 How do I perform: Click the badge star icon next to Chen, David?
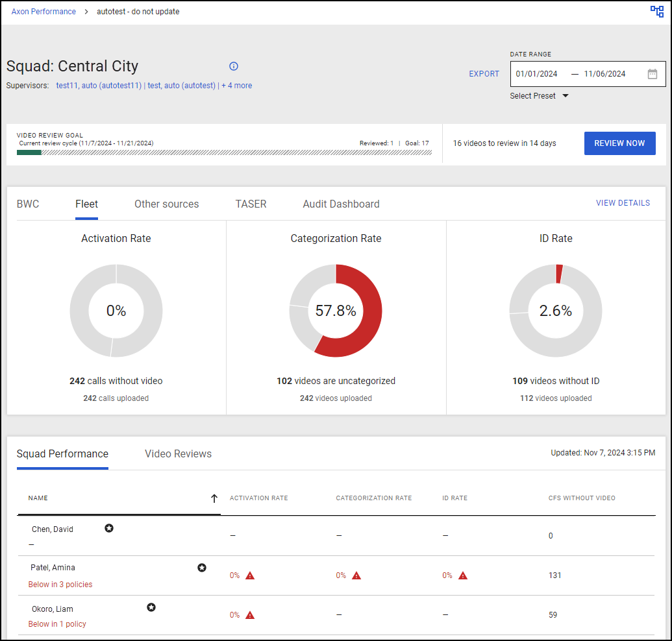[109, 528]
